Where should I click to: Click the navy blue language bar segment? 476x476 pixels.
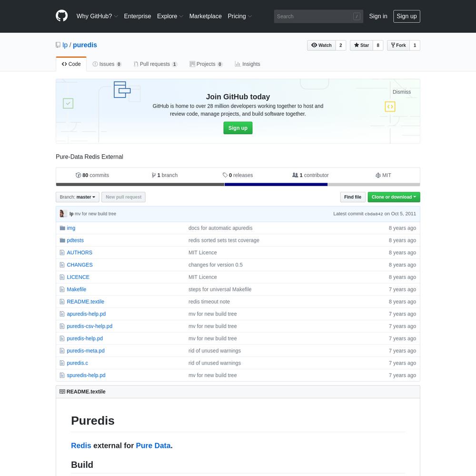pos(276,185)
